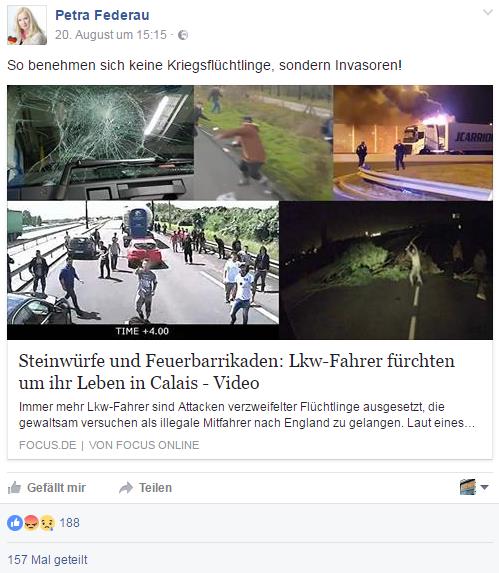Screen dimensions: 499x573
Task: Click the Teilen button label
Action: pos(155,487)
